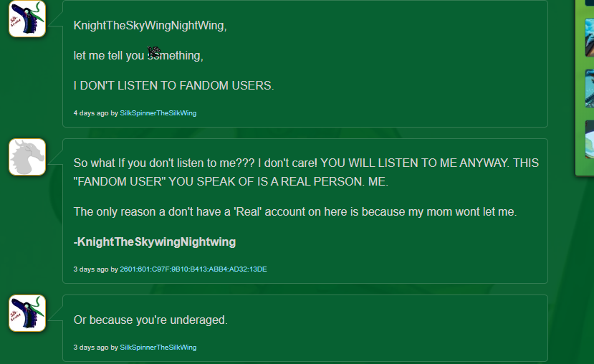
Task: Click the "4 days ago" timestamp
Action: [x=91, y=113]
